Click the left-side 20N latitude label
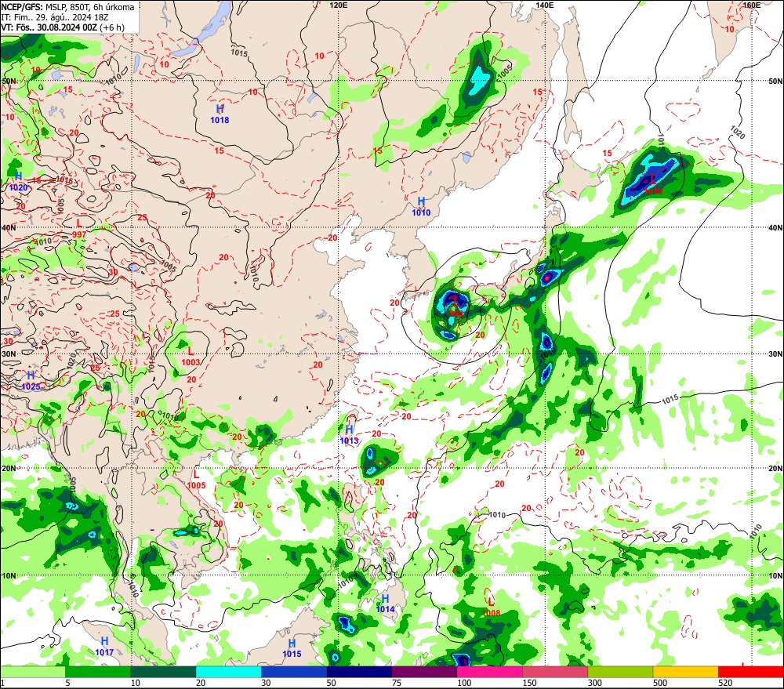Viewport: 784px width, 689px height. pyautogui.click(x=9, y=469)
